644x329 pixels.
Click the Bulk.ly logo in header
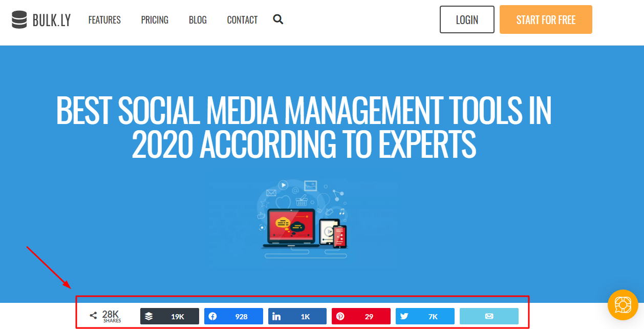click(x=41, y=20)
